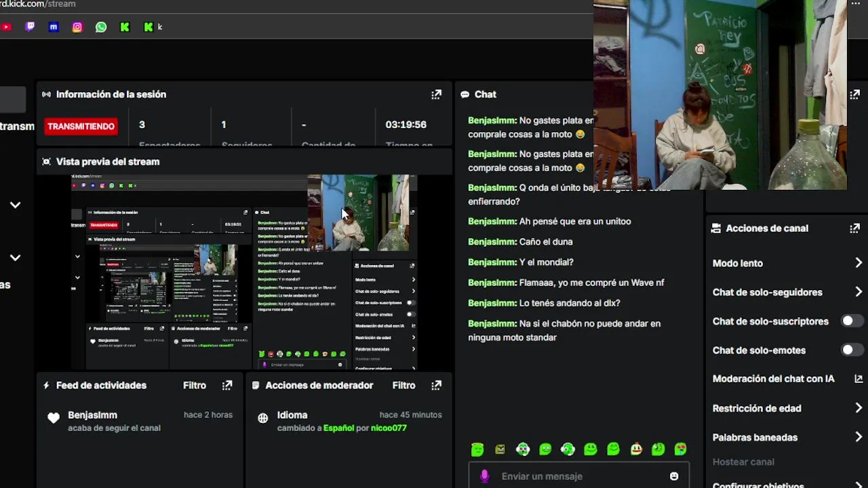Pop out the Información de la sesión panel
Image resolution: width=868 pixels, height=488 pixels.
click(437, 94)
